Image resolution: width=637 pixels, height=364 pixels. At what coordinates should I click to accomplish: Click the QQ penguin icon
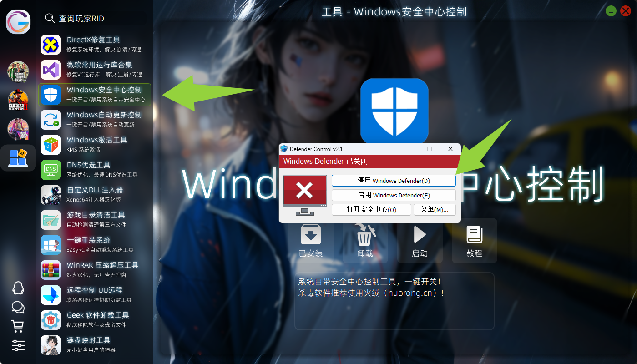click(18, 288)
